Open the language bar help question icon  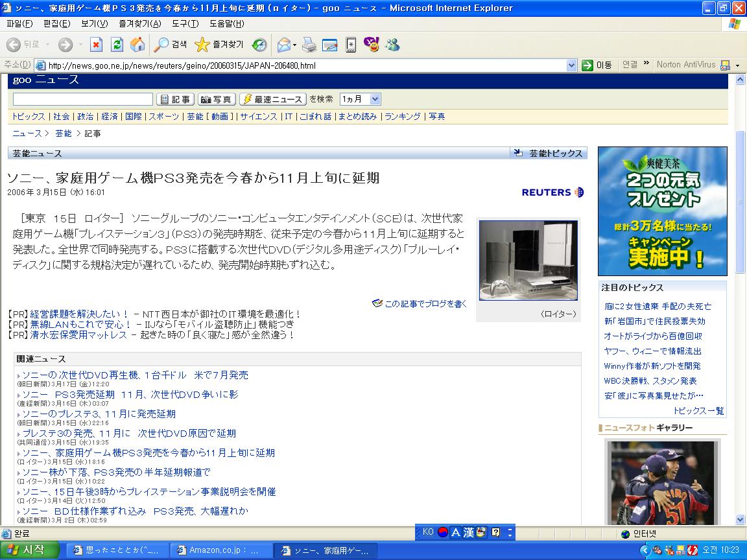(x=496, y=532)
